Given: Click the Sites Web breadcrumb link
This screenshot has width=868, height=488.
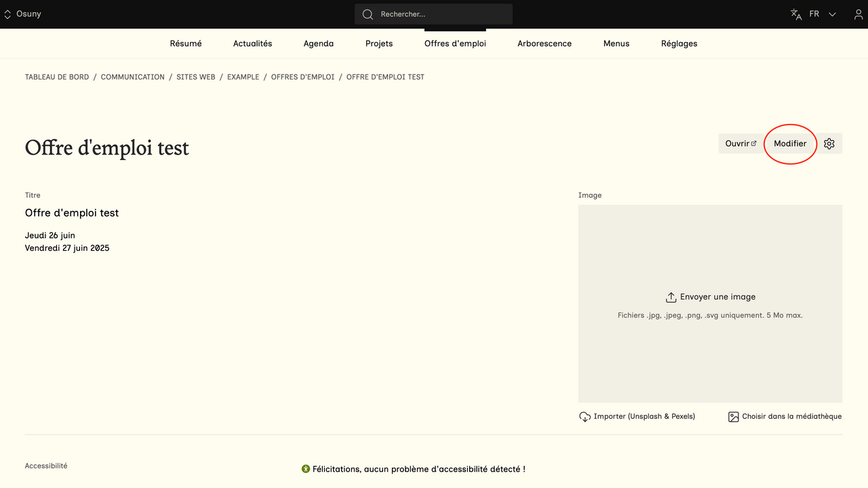Looking at the screenshot, I should (x=195, y=77).
